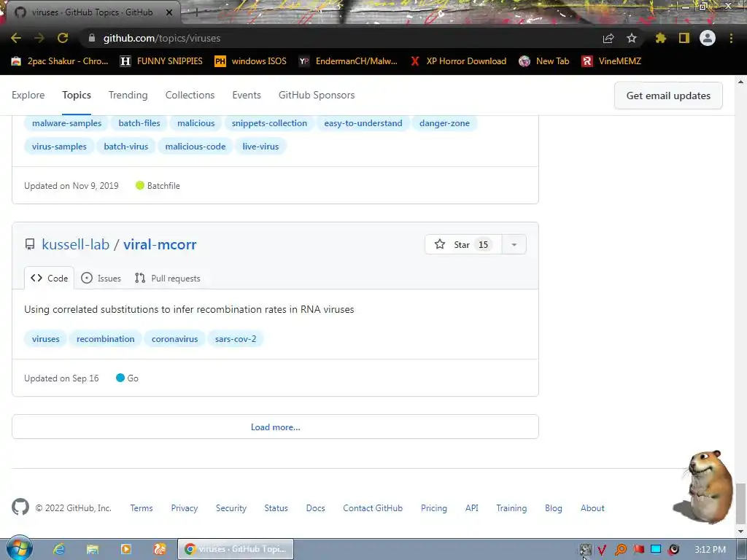The image size is (747, 560).
Task: Click the Load more... button
Action: click(x=275, y=427)
